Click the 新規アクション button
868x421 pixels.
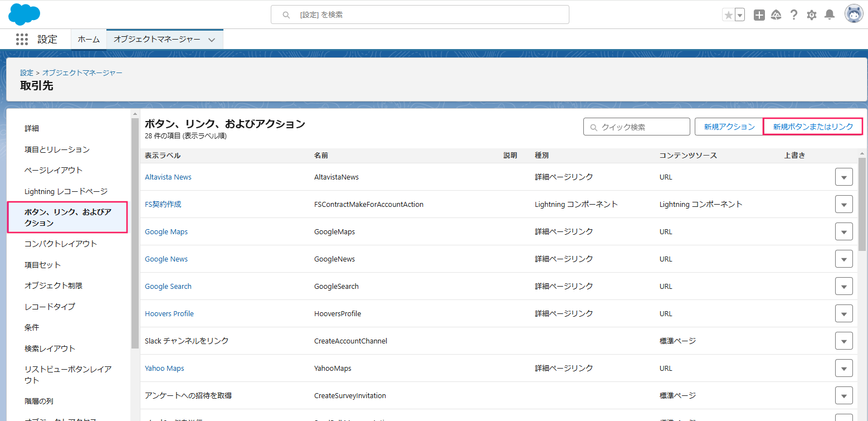click(729, 127)
